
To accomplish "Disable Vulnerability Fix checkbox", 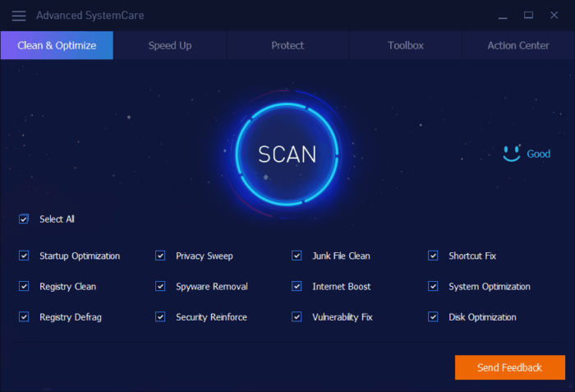I will [297, 316].
